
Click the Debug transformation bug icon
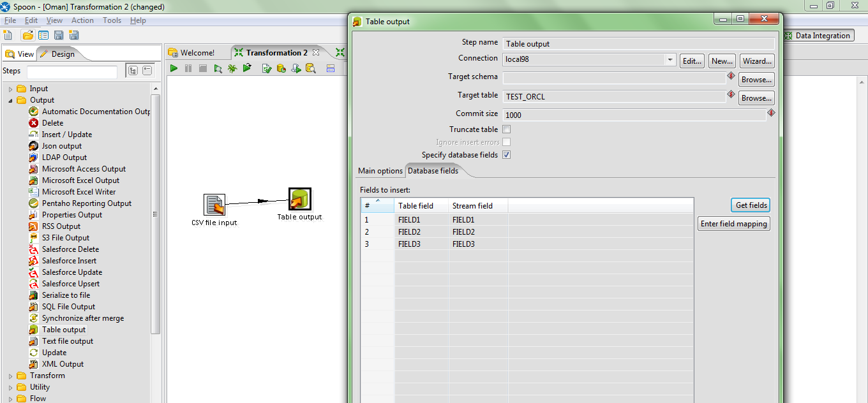tap(232, 68)
